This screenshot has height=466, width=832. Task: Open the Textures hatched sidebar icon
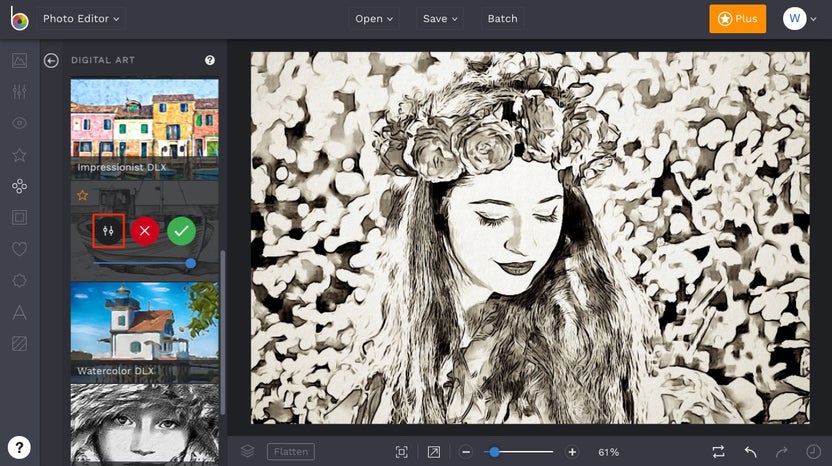20,344
